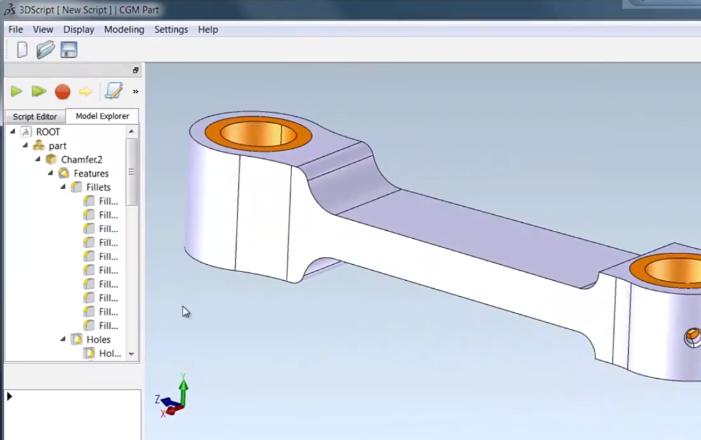Screen dimensions: 701x440
Task: Click the console prompt arrow
Action: (9, 396)
